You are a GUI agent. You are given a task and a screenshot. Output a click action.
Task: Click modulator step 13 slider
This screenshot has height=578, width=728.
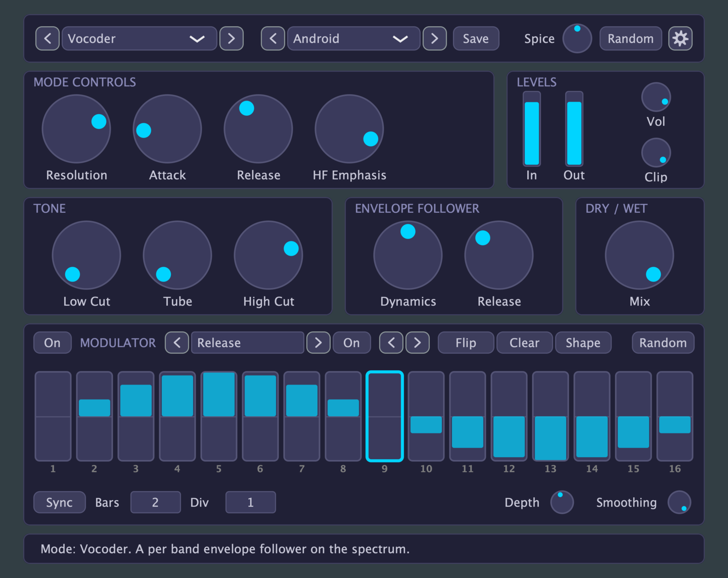coord(551,416)
